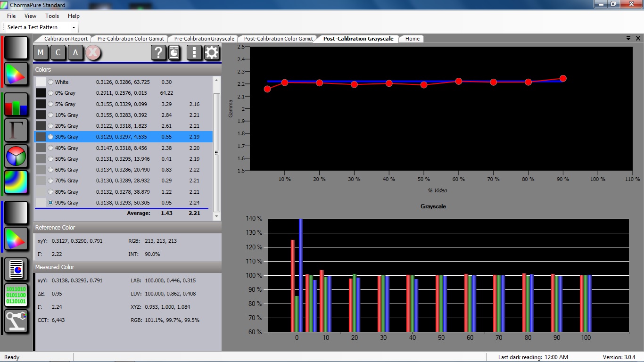Viewport: 644px width, 362px height.
Task: Open the Gamma symbol sidebar icon
Action: coord(16,130)
